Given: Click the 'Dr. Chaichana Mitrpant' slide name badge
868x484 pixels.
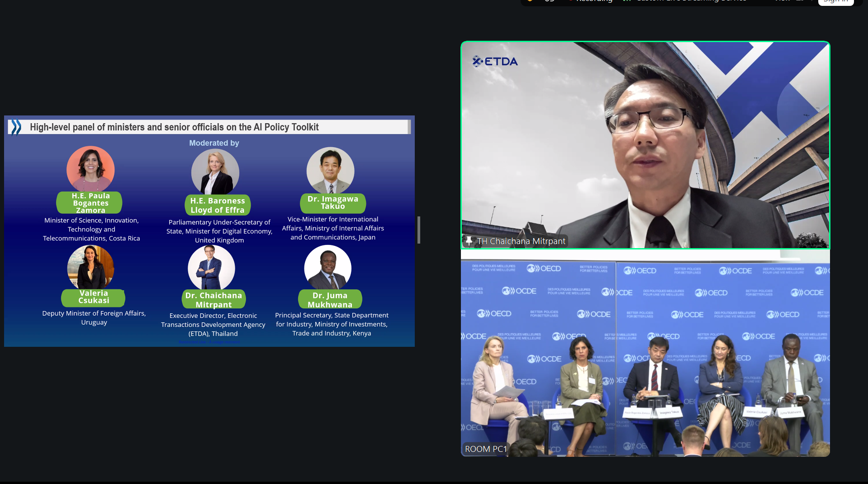Looking at the screenshot, I should click(213, 299).
